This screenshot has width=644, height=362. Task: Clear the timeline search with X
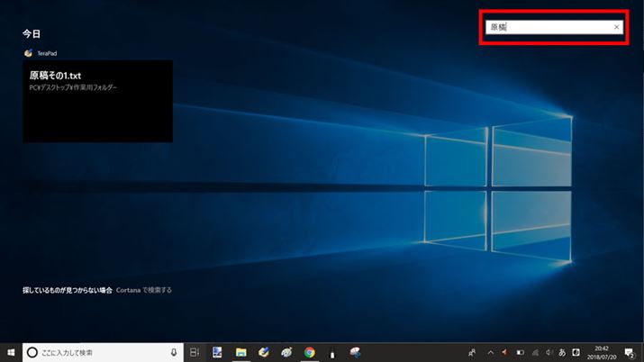pos(616,27)
